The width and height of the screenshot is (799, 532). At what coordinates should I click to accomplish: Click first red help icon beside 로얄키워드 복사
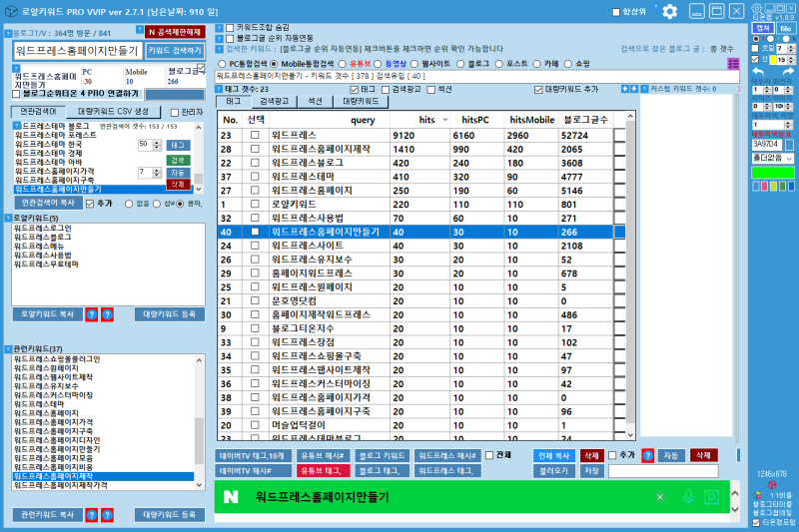(91, 314)
